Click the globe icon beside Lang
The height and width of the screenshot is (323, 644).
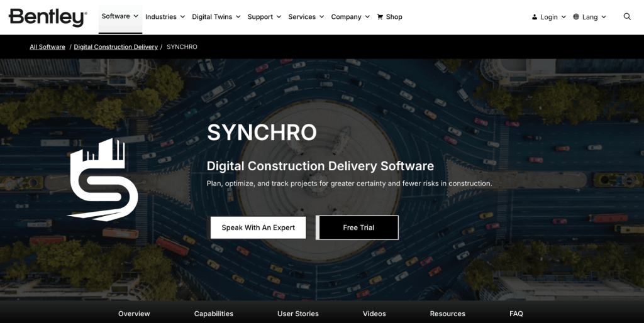point(576,17)
